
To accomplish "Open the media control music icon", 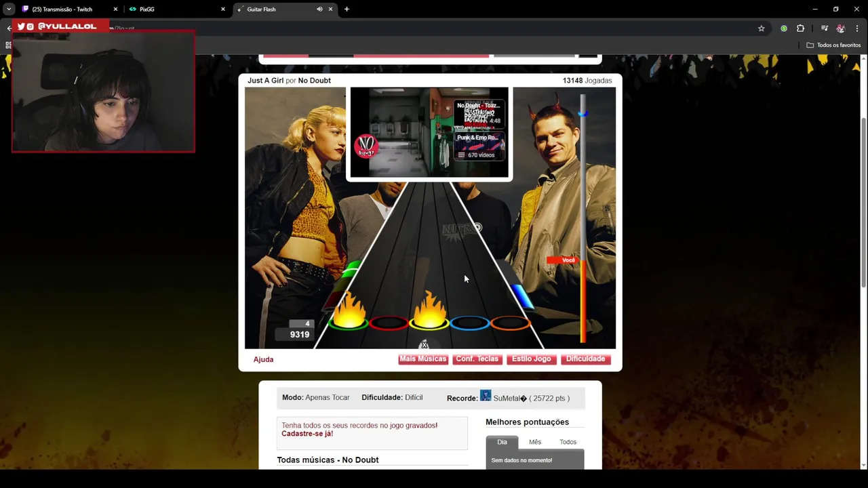I will (825, 28).
